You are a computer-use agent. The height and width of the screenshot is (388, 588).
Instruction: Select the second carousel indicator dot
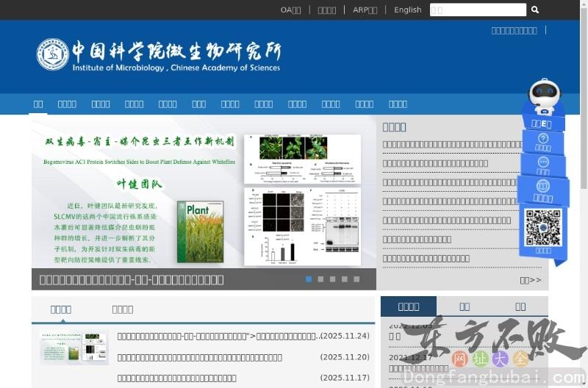320,279
